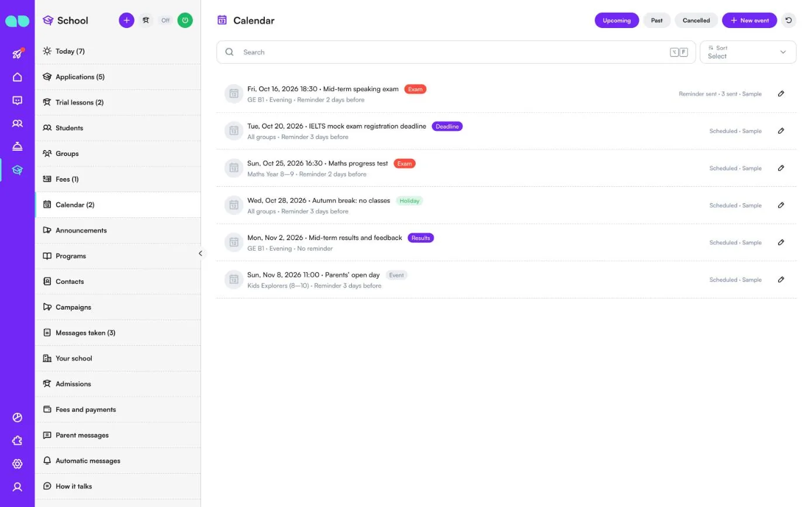The height and width of the screenshot is (507, 812).
Task: Open Announcements in the sidebar
Action: pos(118,231)
